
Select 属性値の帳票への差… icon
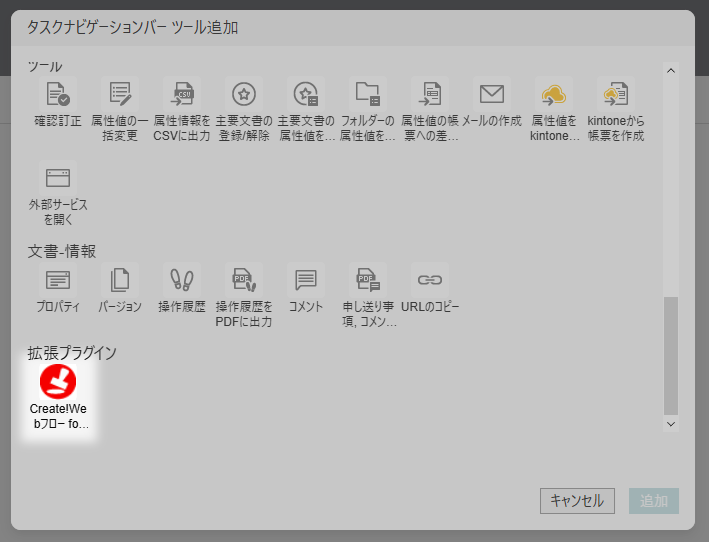430,94
